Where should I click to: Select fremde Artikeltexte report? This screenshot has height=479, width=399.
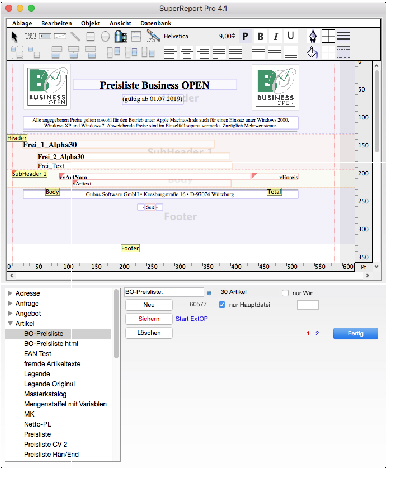pos(52,364)
